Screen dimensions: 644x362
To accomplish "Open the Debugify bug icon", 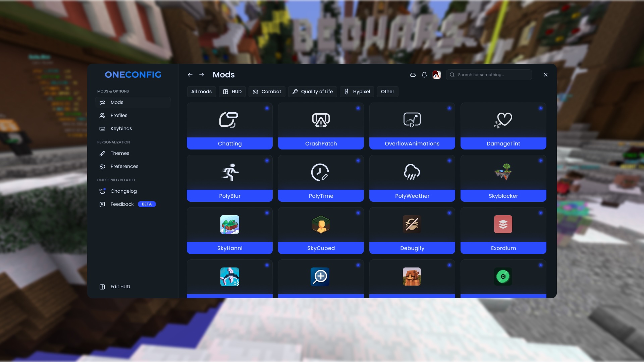I will pos(412,224).
